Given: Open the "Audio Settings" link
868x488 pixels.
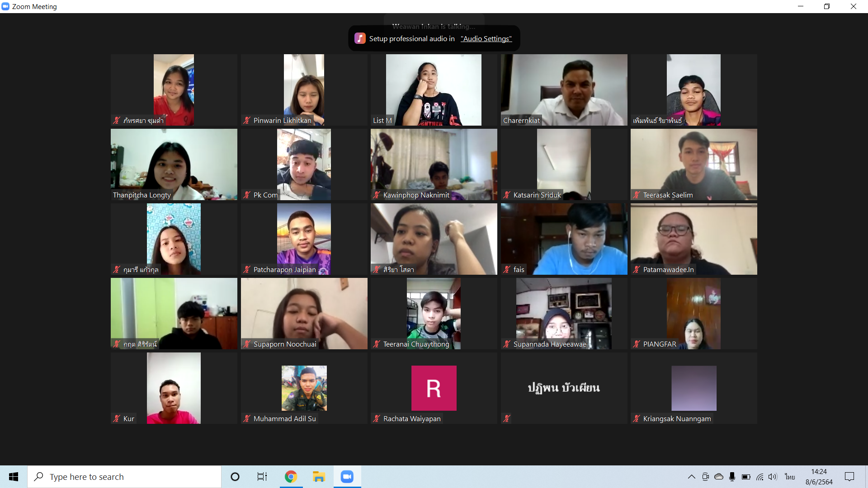Looking at the screenshot, I should coord(486,39).
